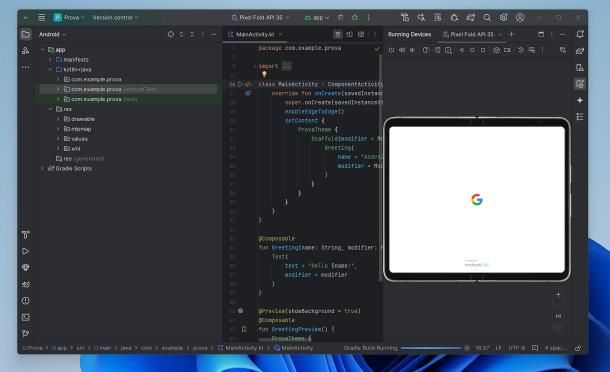The image size is (610, 372).
Task: Open the Problems tool window icon
Action: 26,301
